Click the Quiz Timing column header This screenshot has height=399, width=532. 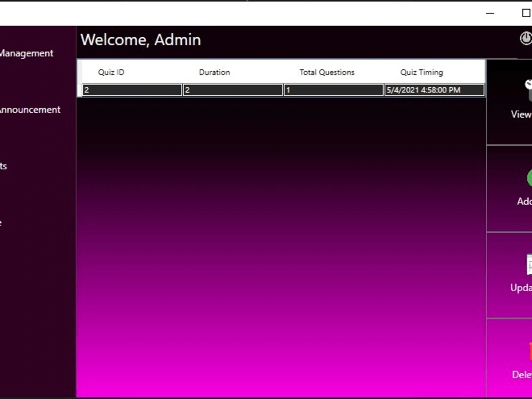[421, 72]
